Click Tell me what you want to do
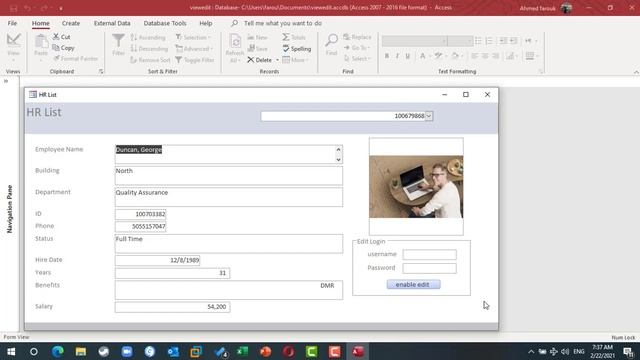The width and height of the screenshot is (640, 360). tap(282, 23)
